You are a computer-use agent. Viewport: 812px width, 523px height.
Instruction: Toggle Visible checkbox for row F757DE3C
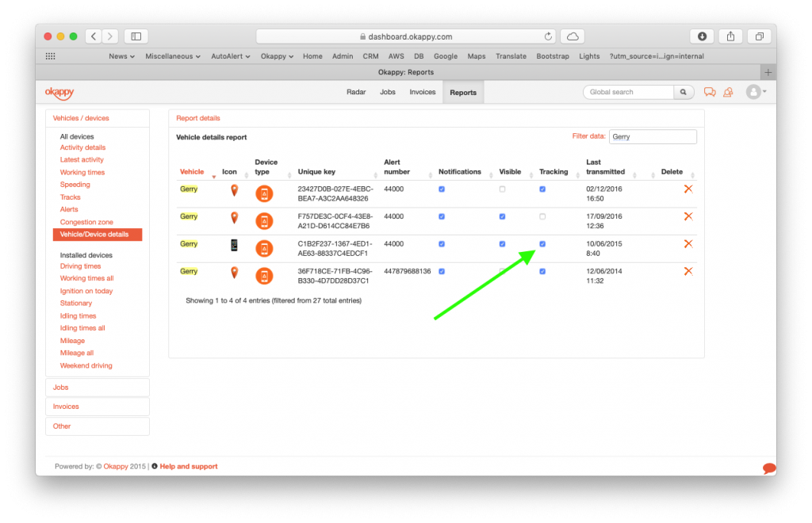pos(502,217)
